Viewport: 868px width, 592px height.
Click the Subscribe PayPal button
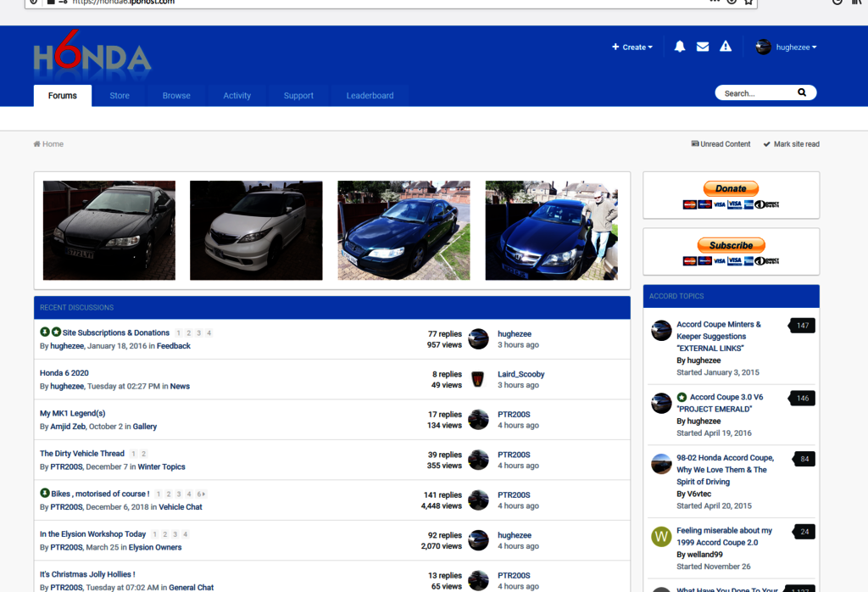tap(731, 245)
